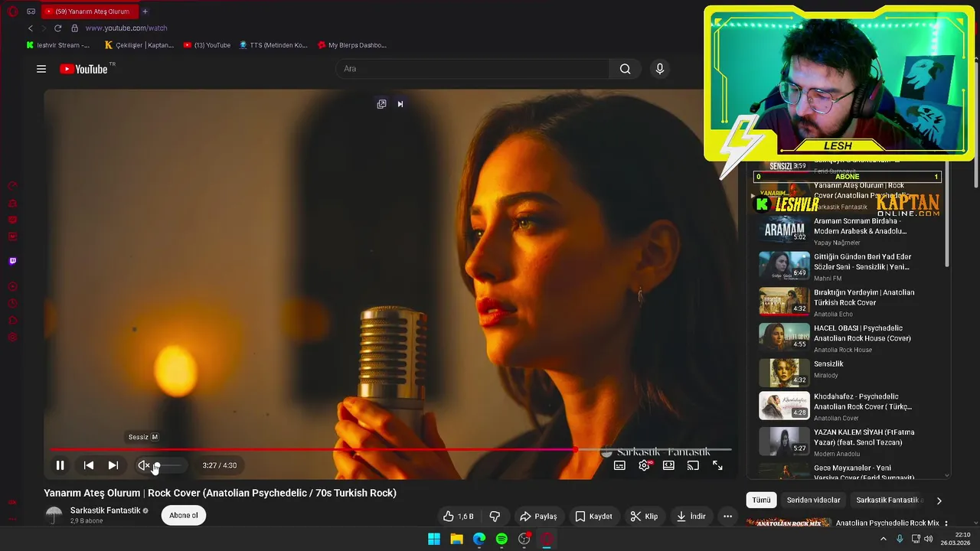Open the YouTube guide hamburger menu
This screenshot has width=980, height=551.
coord(41,69)
